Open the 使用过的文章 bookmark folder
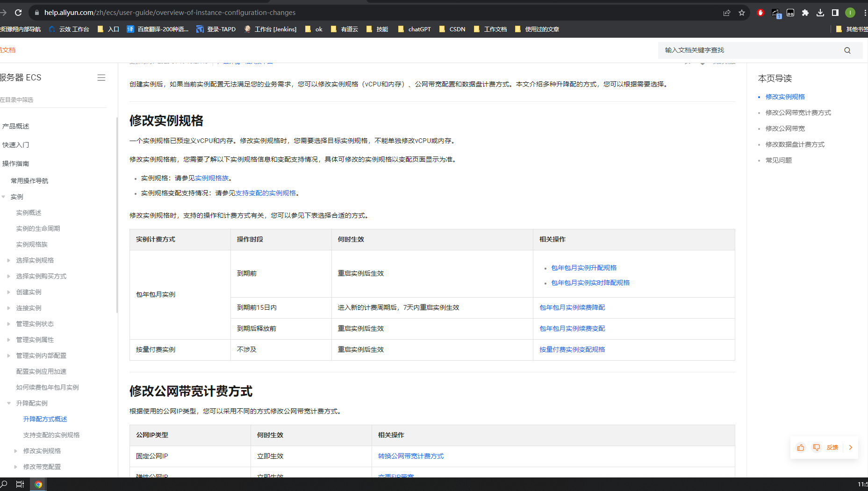This screenshot has height=491, width=868. click(537, 29)
